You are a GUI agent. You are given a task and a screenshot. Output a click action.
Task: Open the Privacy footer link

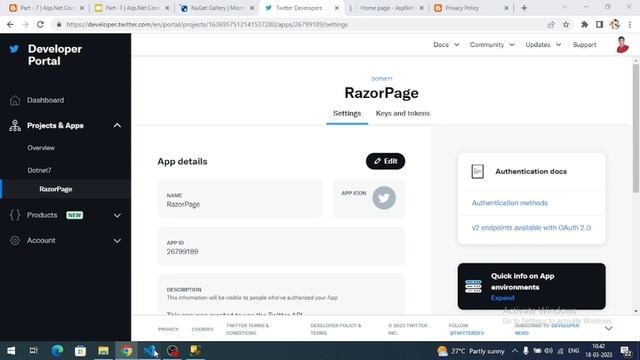click(x=168, y=329)
